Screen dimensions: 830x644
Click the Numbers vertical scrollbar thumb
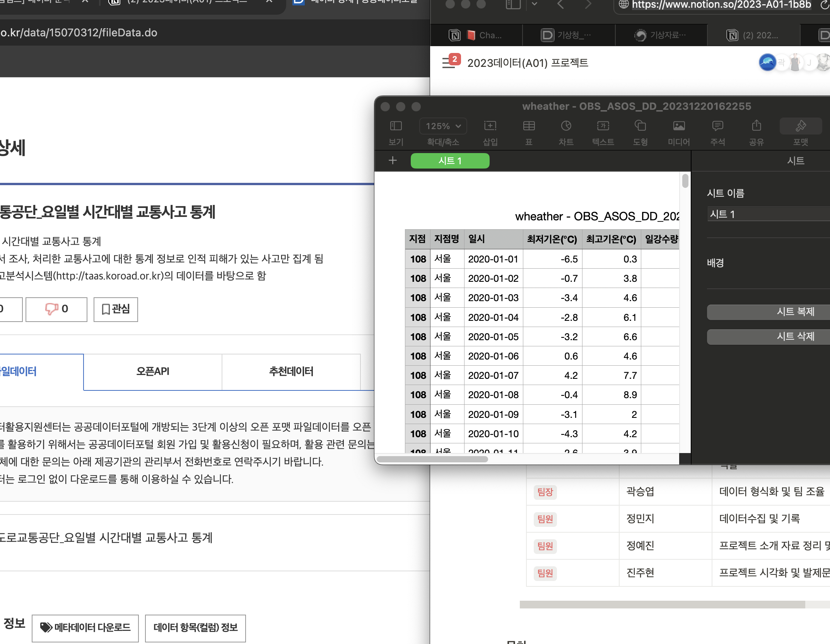point(685,181)
